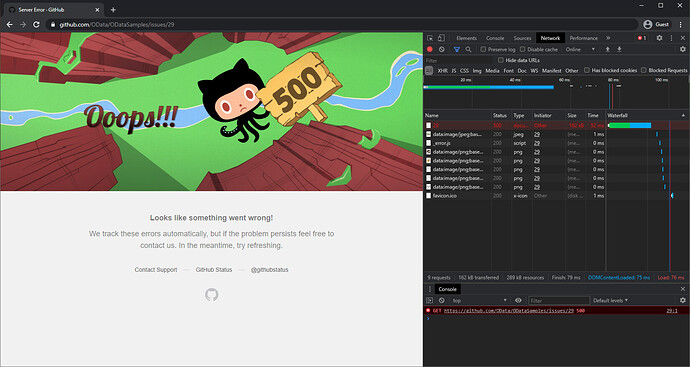Click the console live expression eye icon
Screen dimensions: 690x367
coord(518,301)
